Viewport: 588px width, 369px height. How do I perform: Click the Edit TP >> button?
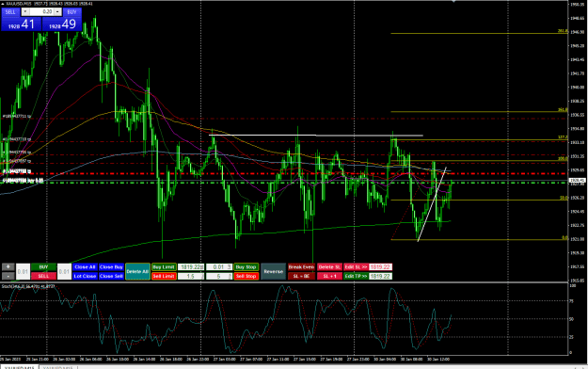click(356, 276)
